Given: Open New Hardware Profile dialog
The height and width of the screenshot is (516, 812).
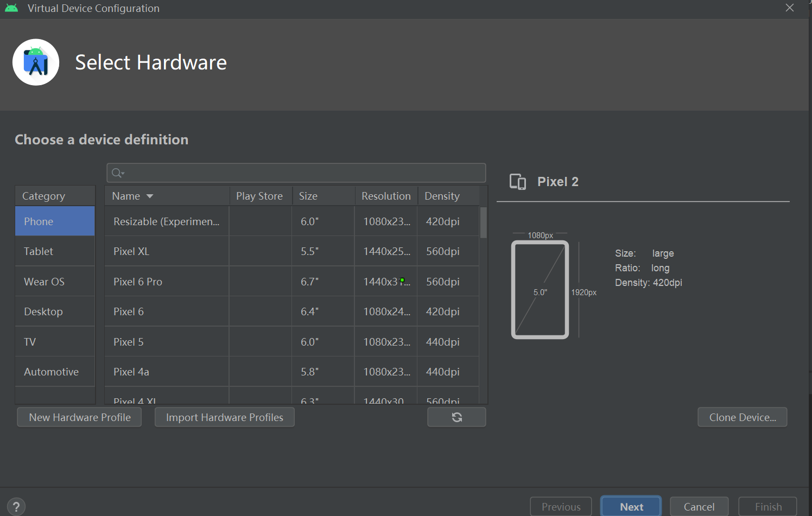Looking at the screenshot, I should 80,417.
